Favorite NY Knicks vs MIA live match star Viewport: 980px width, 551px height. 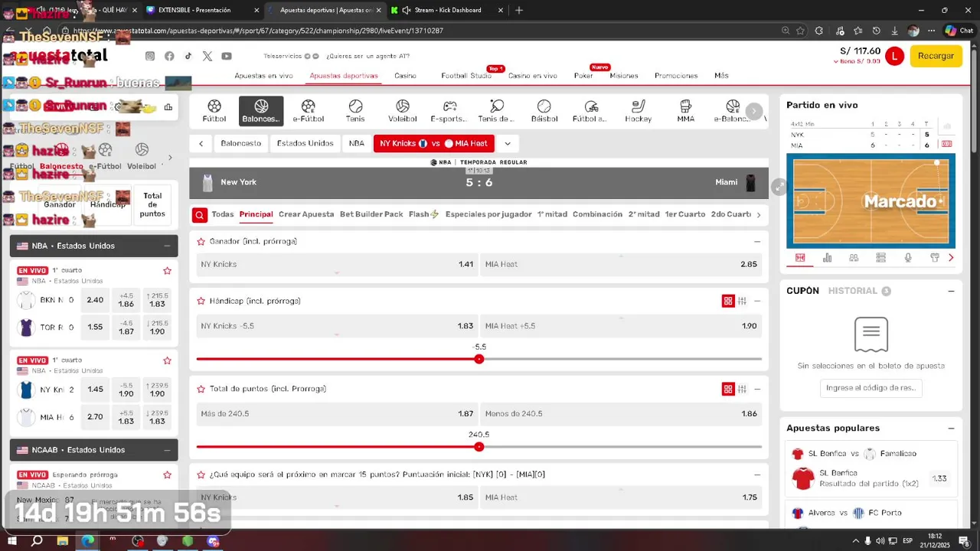pos(167,360)
